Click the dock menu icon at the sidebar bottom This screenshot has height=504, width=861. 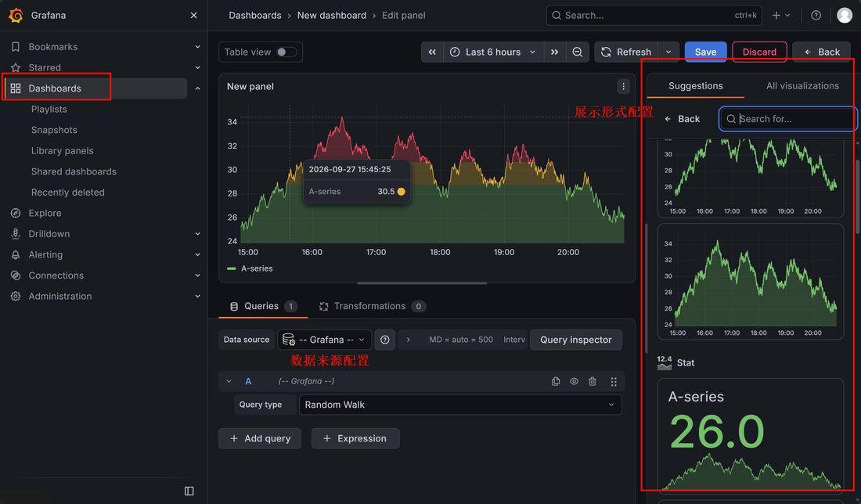click(x=189, y=491)
